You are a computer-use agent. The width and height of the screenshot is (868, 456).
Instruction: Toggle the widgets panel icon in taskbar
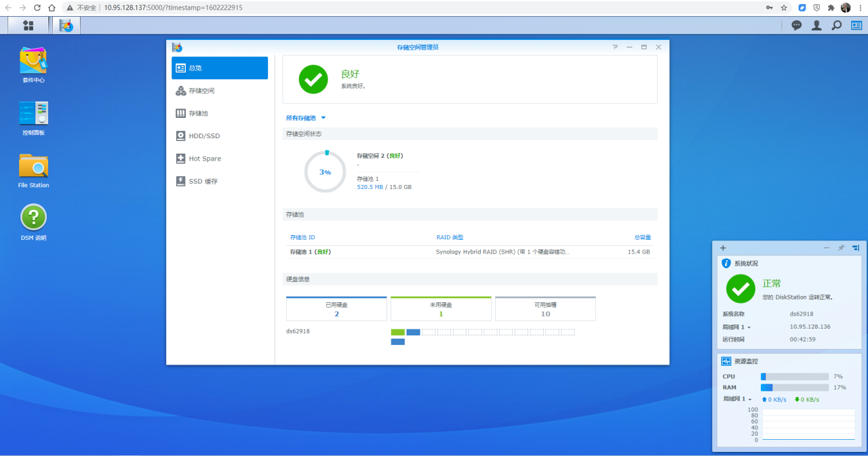tap(856, 25)
